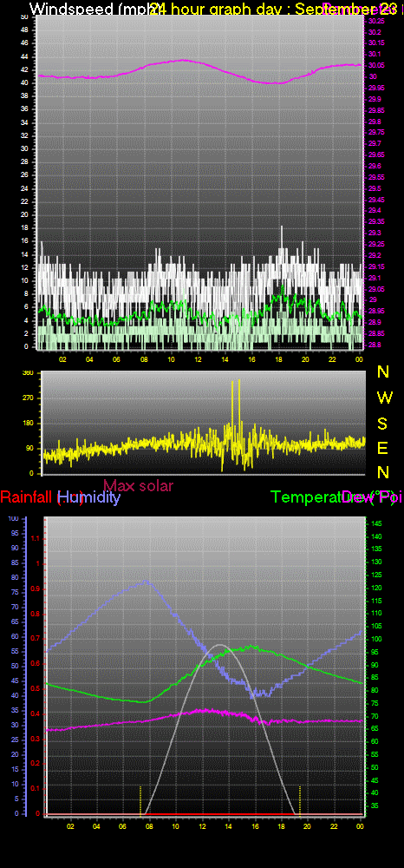The height and width of the screenshot is (868, 404).
Task: Click the sunrise yellow dotted marker near 08
Action: point(140,800)
